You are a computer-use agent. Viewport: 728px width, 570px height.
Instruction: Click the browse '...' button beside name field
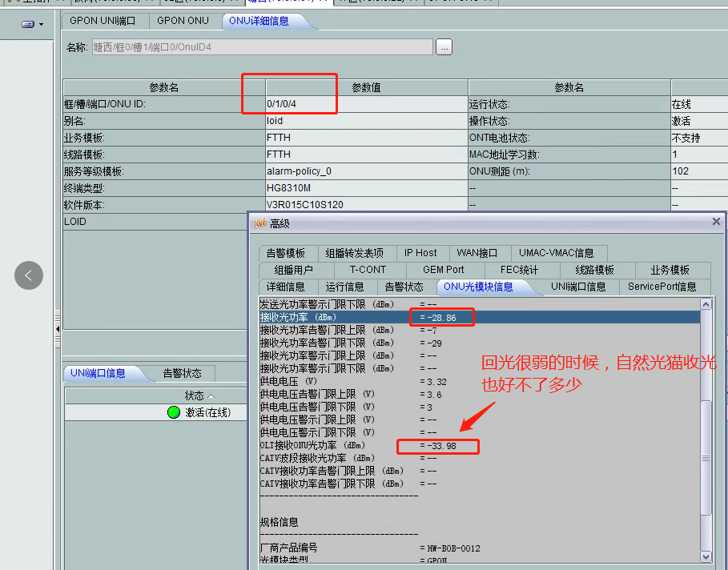tap(444, 47)
